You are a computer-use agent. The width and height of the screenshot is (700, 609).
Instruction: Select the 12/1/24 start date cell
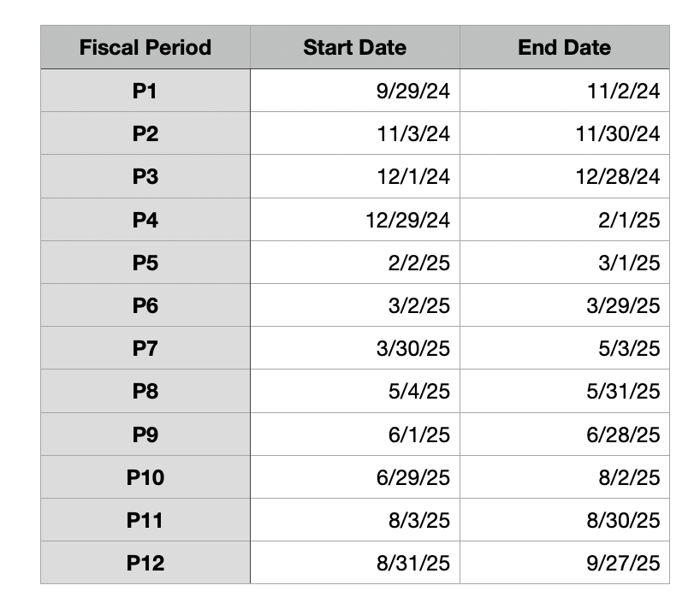point(355,176)
